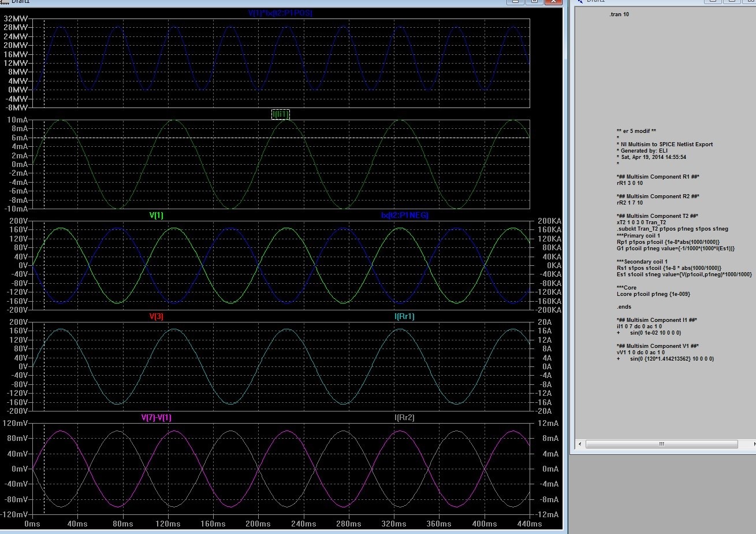The image size is (756, 534).
Task: Click the Ix(t2:P1NEG) trace label
Action: tap(404, 216)
